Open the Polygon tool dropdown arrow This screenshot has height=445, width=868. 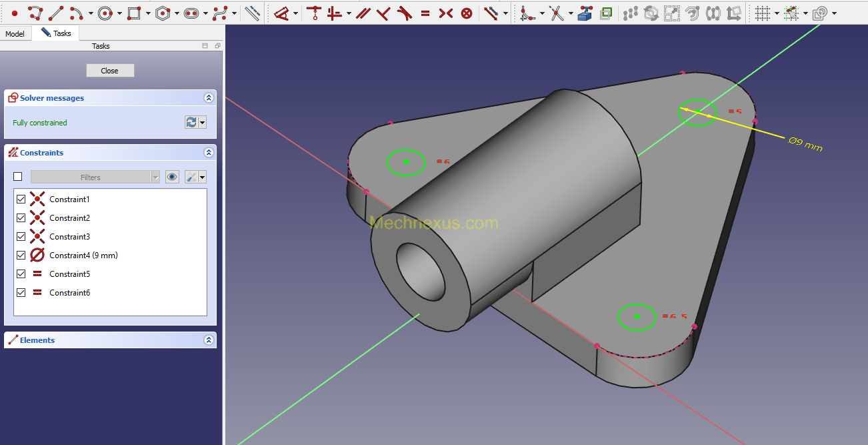pyautogui.click(x=177, y=13)
